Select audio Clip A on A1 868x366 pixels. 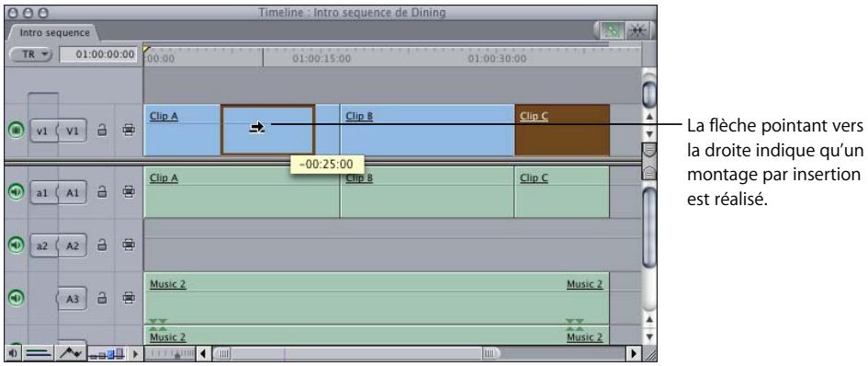click(x=242, y=192)
